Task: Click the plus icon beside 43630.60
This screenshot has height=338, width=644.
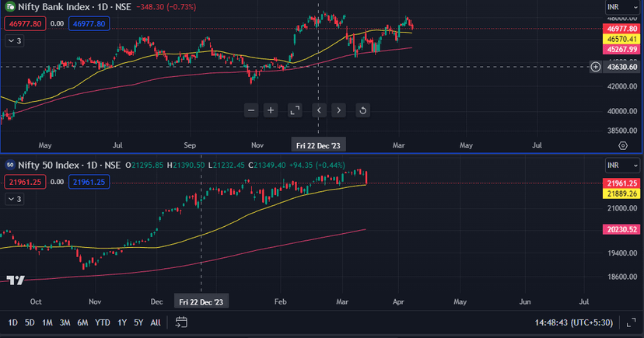Action: 596,67
